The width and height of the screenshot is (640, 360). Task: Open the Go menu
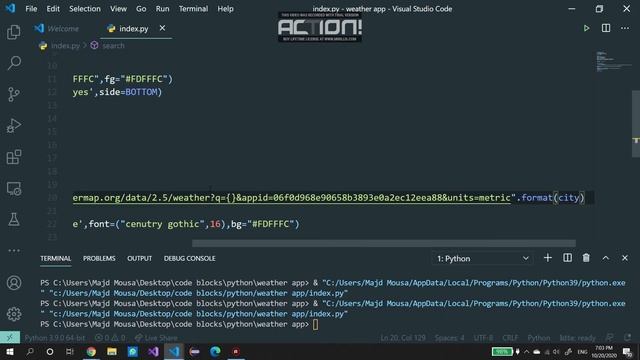coord(141,9)
